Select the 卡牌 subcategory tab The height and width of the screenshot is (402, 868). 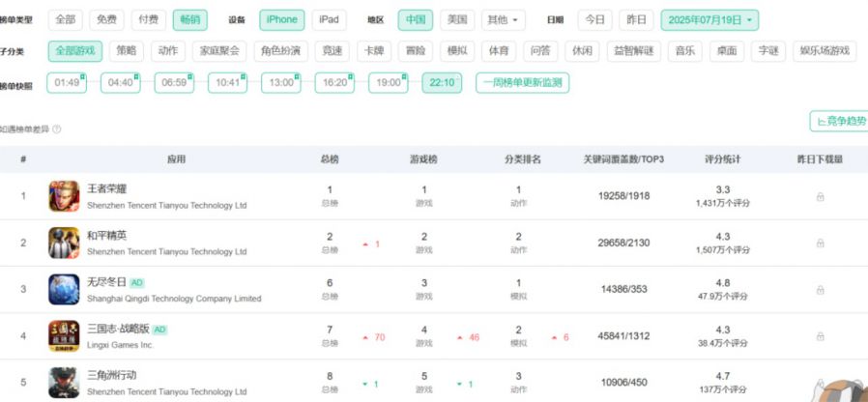coord(374,51)
